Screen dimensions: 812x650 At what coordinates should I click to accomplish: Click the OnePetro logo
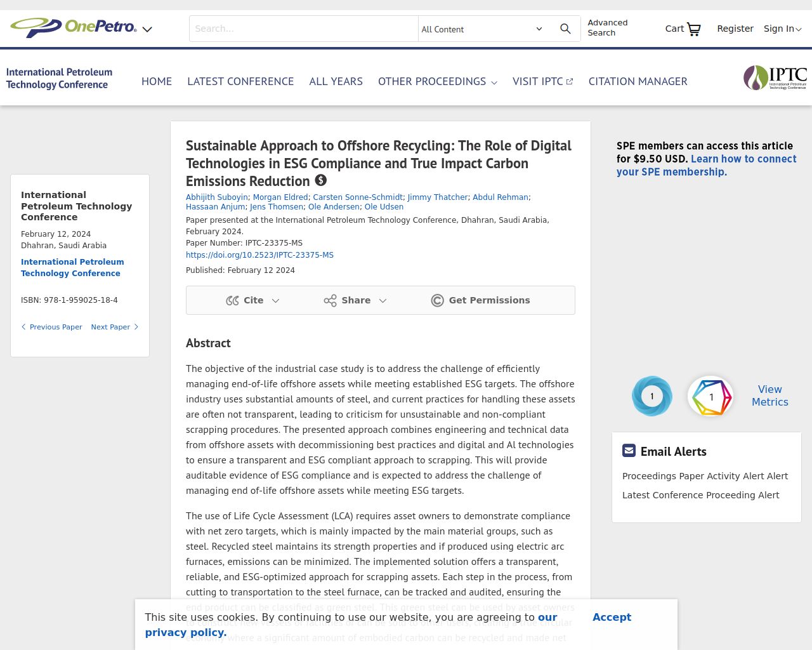[x=74, y=27]
